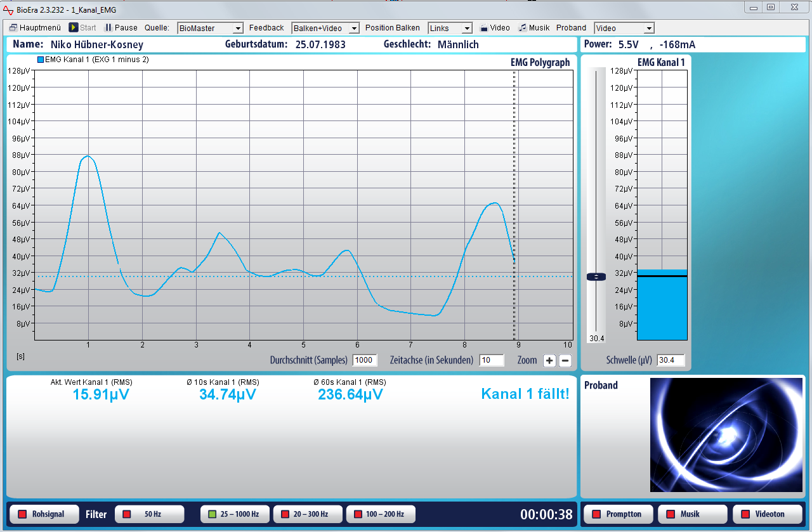Zoom in with the plus button

(x=549, y=361)
